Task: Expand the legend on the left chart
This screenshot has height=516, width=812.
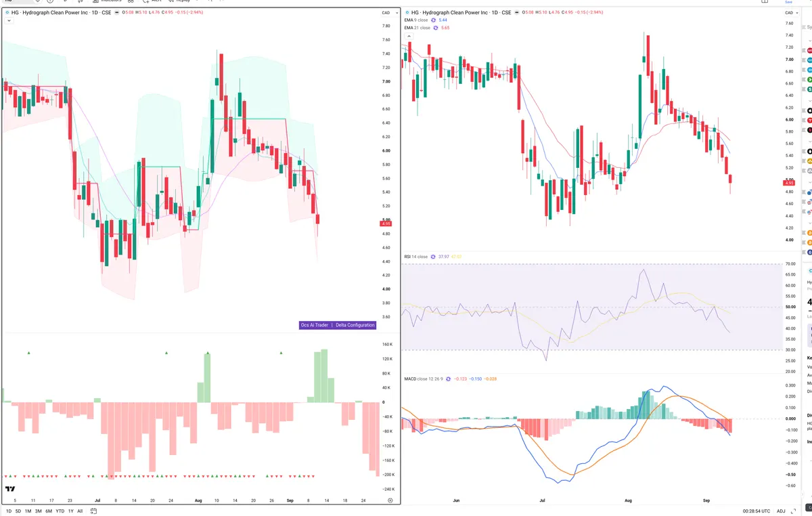Action: (9, 20)
